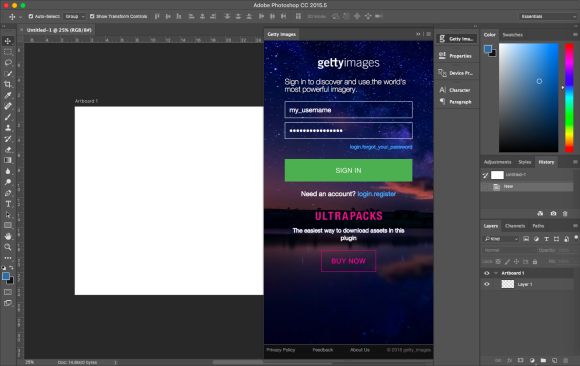Select the Brush tool
The image size is (580, 366).
pyautogui.click(x=8, y=117)
